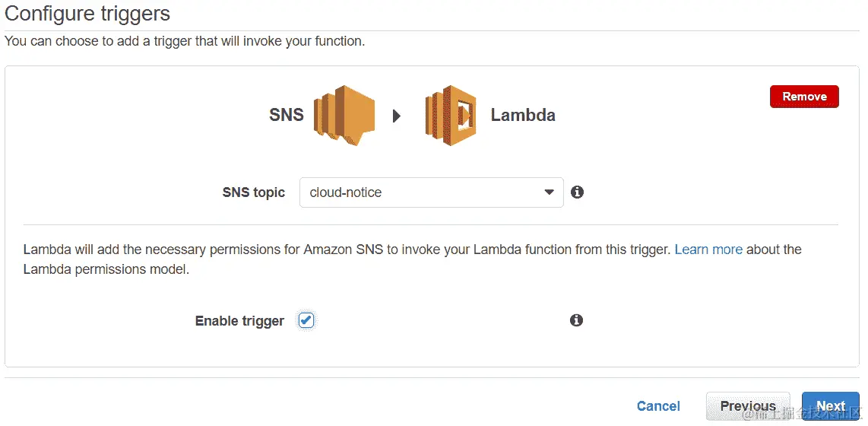Follow the Learn more link
868x426 pixels.
pyautogui.click(x=708, y=250)
